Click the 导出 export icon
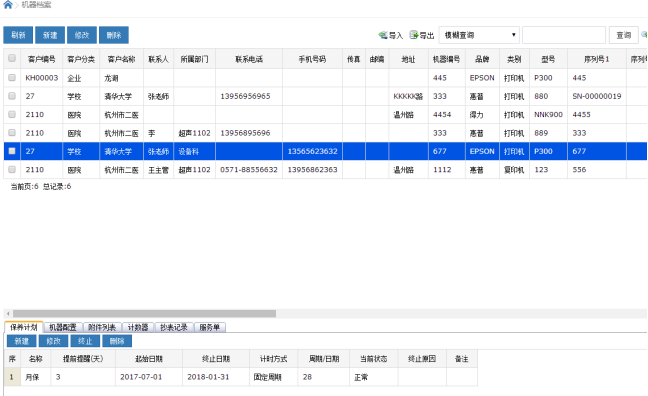 414,35
